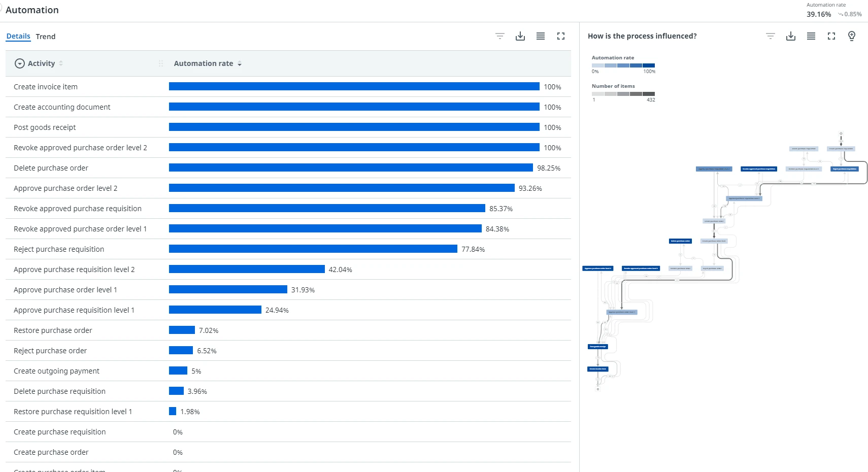This screenshot has height=472, width=868.
Task: Click the 24.94% automation rate bar
Action: point(215,310)
